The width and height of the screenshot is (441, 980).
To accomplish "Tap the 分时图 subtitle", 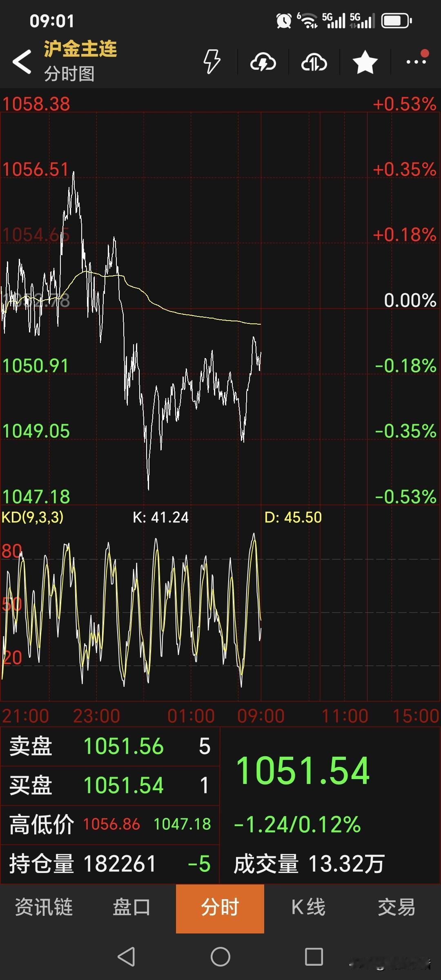I will click(69, 74).
